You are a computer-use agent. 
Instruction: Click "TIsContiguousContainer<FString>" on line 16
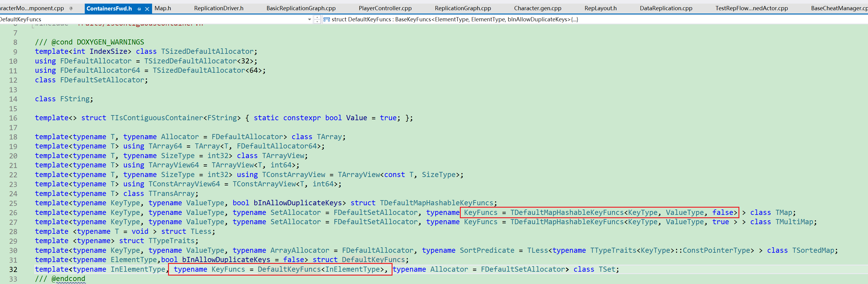[176, 118]
